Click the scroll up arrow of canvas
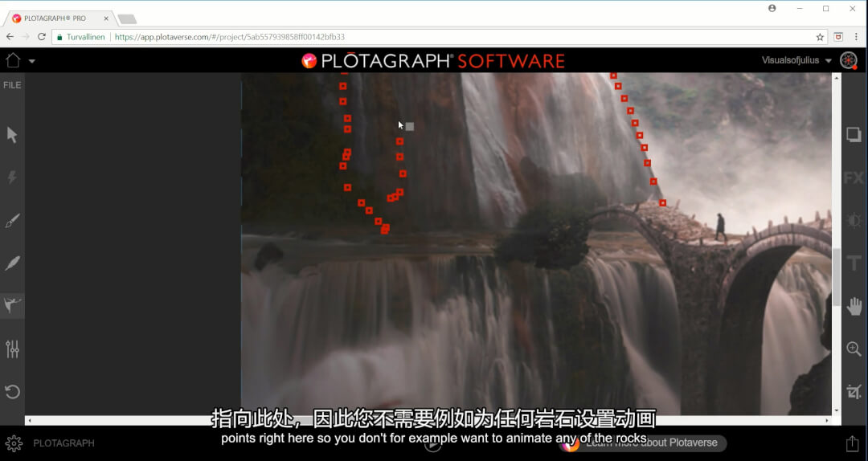Screen dimensions: 868x461 (836, 77)
